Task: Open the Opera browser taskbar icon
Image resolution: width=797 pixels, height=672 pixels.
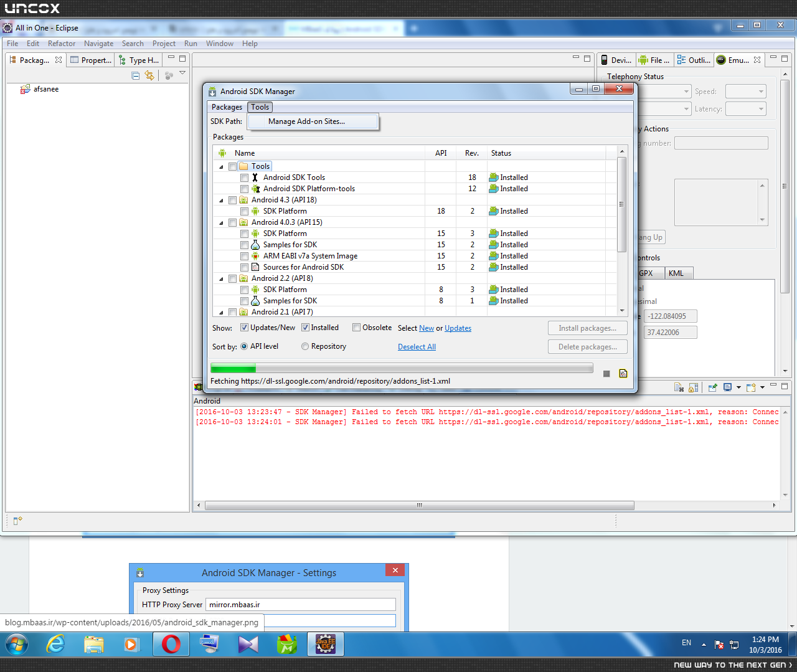Action: coord(171,644)
